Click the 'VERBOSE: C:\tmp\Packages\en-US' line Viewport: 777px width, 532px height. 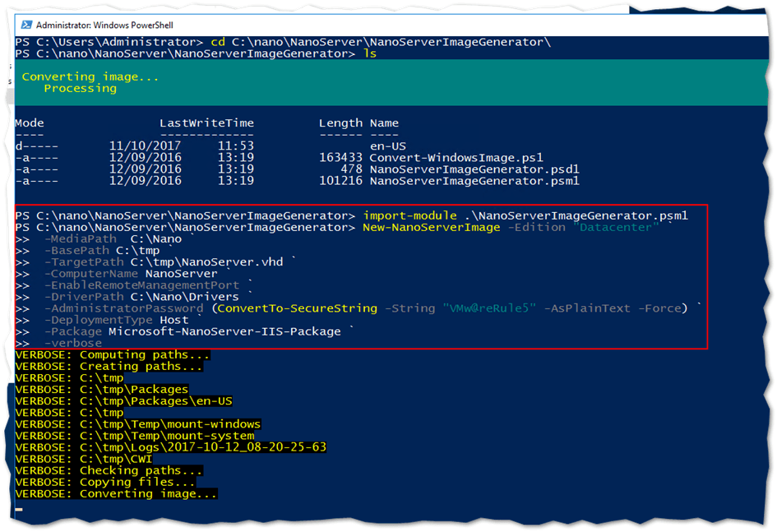124,401
